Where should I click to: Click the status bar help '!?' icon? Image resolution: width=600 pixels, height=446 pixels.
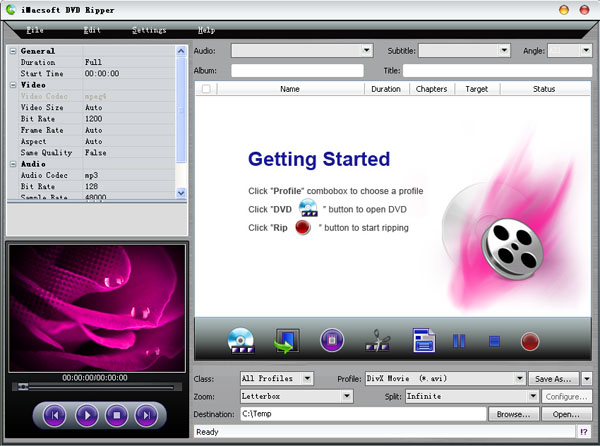584,432
